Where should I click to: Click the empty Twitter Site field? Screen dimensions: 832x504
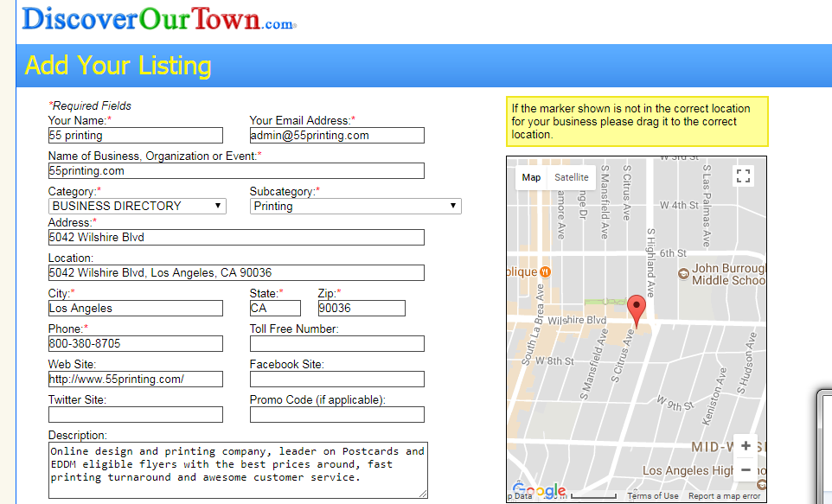(x=135, y=415)
